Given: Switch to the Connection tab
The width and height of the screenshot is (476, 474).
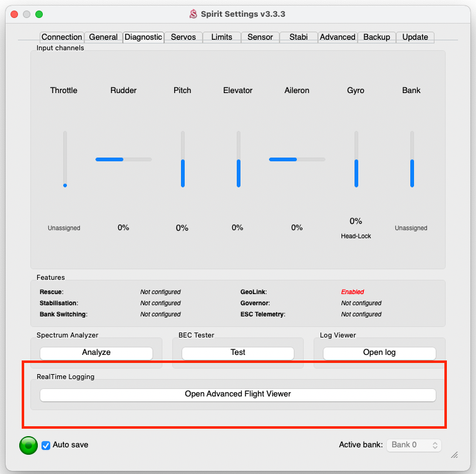Looking at the screenshot, I should click(x=61, y=37).
